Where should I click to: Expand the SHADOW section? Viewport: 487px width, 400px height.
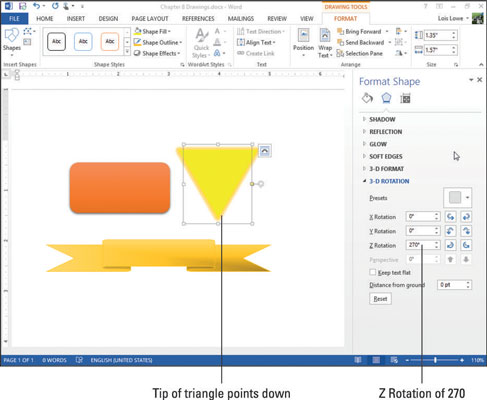coord(382,119)
